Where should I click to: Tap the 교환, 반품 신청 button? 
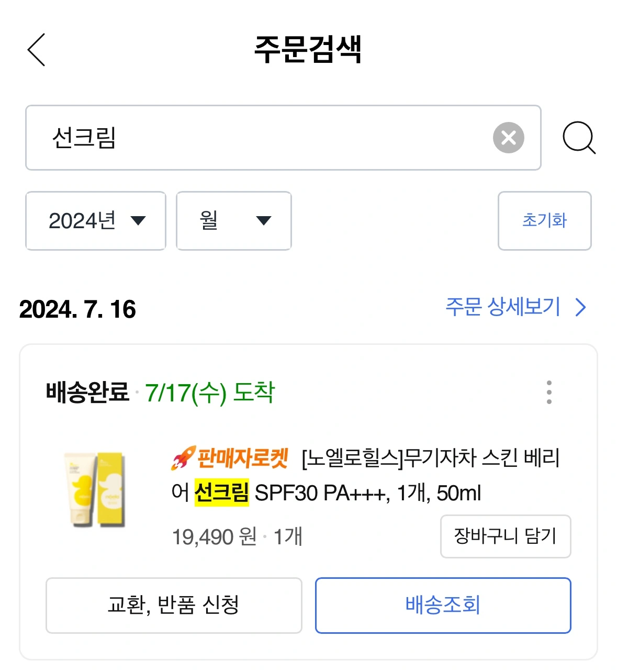click(x=174, y=606)
